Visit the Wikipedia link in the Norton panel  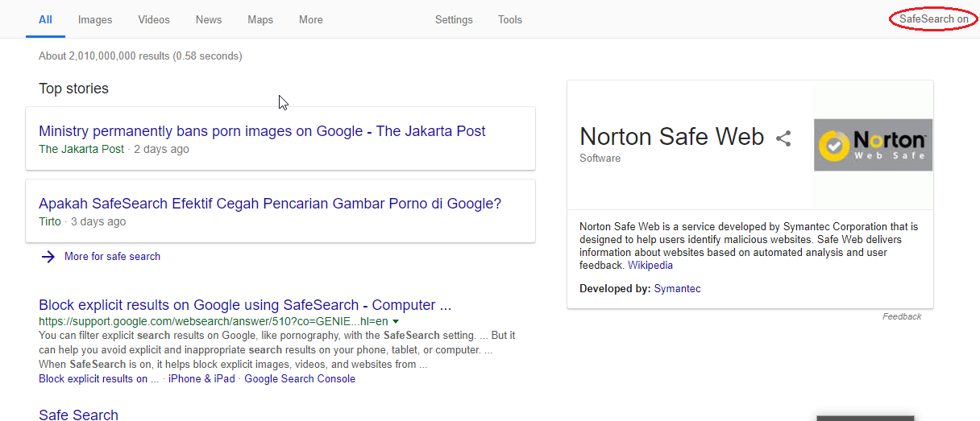click(x=650, y=265)
